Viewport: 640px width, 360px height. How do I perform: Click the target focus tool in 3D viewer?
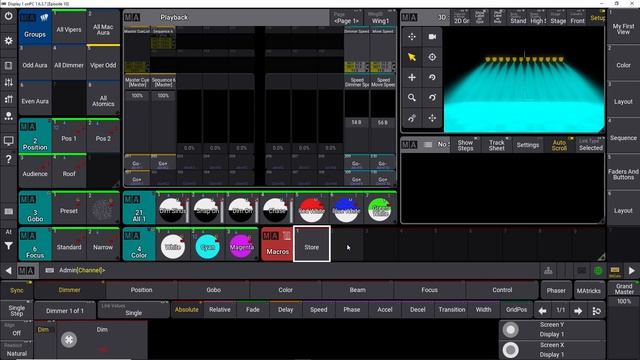point(432,57)
